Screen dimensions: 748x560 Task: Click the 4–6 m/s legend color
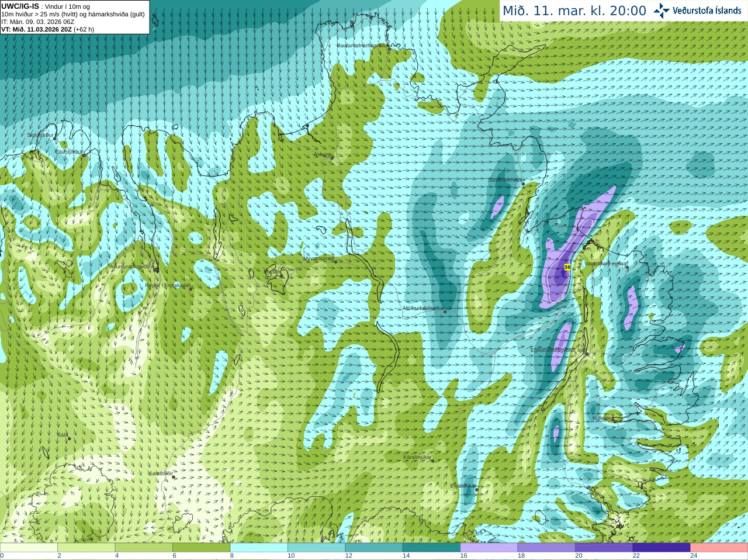[144, 548]
